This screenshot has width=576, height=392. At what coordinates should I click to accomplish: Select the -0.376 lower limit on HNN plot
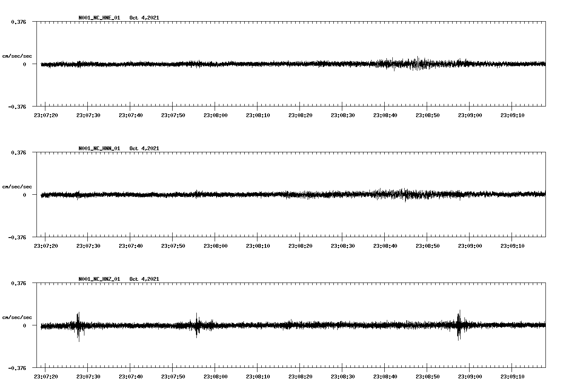coord(17,237)
